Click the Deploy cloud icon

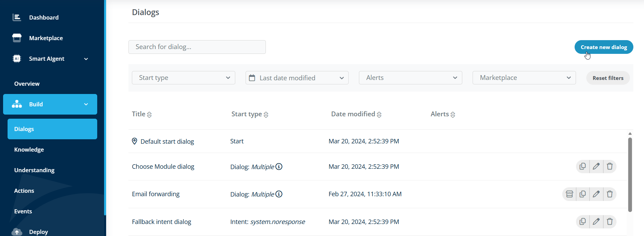coord(17,232)
